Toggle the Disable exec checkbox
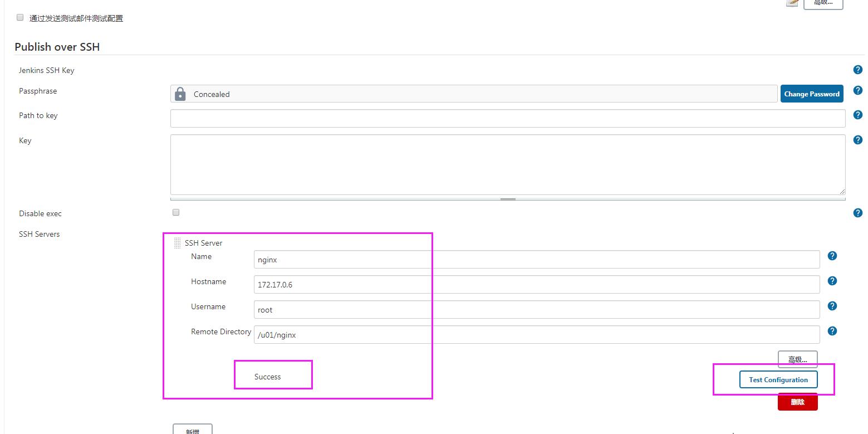Image resolution: width=868 pixels, height=434 pixels. click(x=176, y=212)
